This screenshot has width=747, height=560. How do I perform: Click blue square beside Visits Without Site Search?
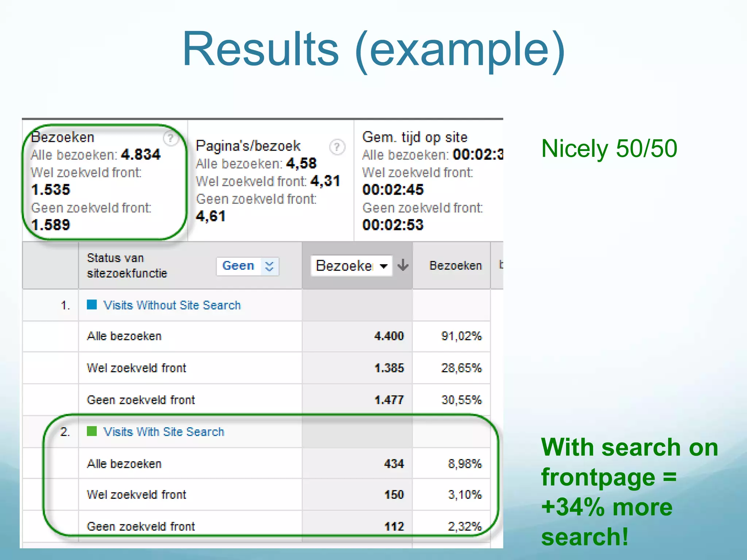click(x=92, y=305)
